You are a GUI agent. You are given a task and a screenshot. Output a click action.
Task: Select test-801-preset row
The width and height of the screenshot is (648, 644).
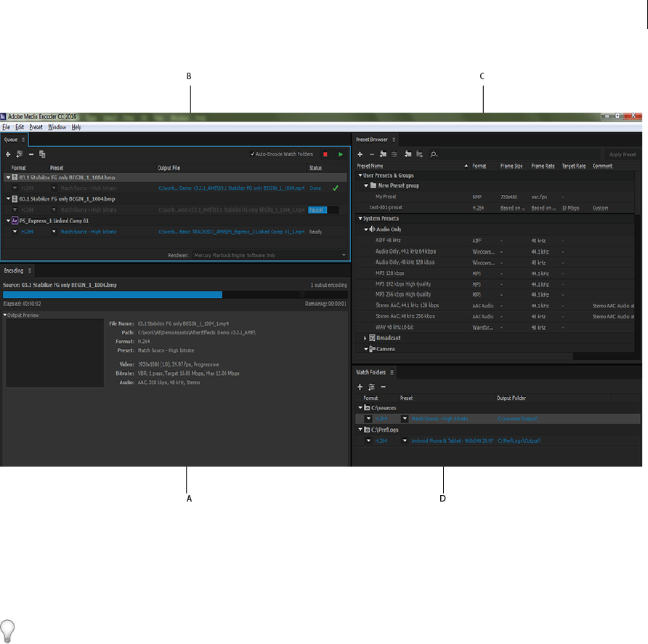[495, 208]
